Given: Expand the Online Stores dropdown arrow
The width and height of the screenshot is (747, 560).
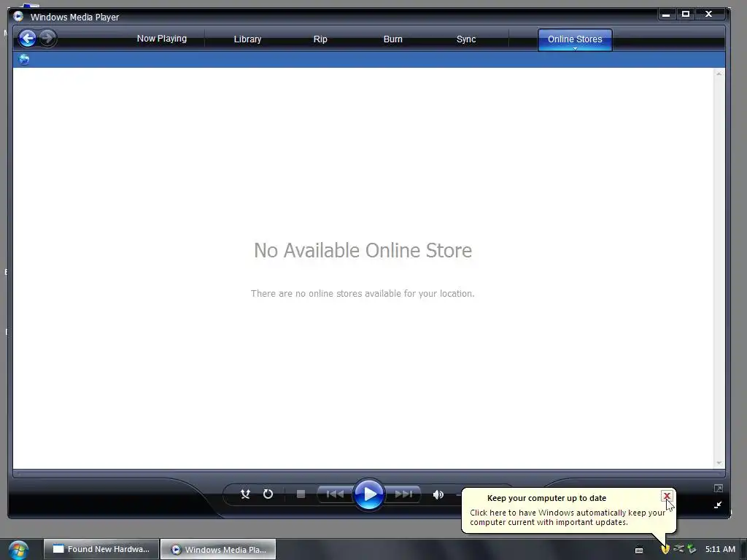Looking at the screenshot, I should pos(575,49).
